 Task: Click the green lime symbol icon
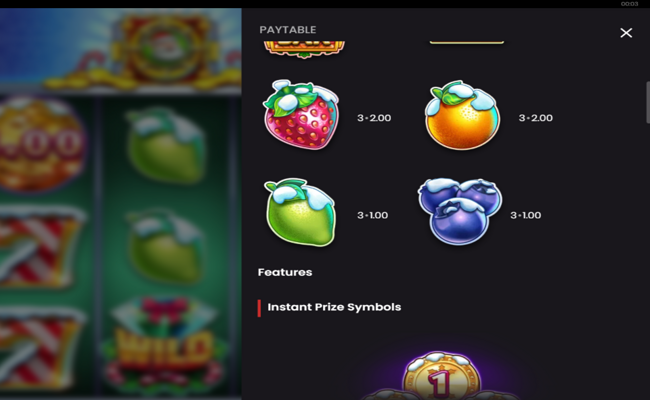300,212
